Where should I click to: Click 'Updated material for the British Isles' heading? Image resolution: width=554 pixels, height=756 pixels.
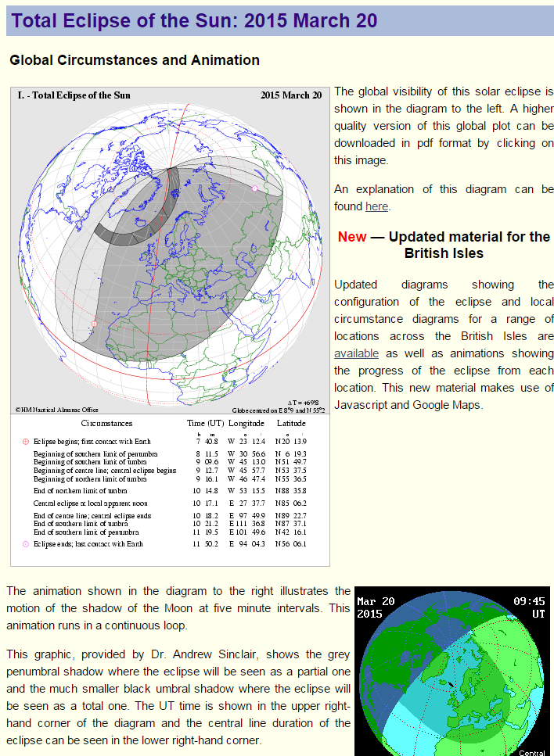click(469, 245)
